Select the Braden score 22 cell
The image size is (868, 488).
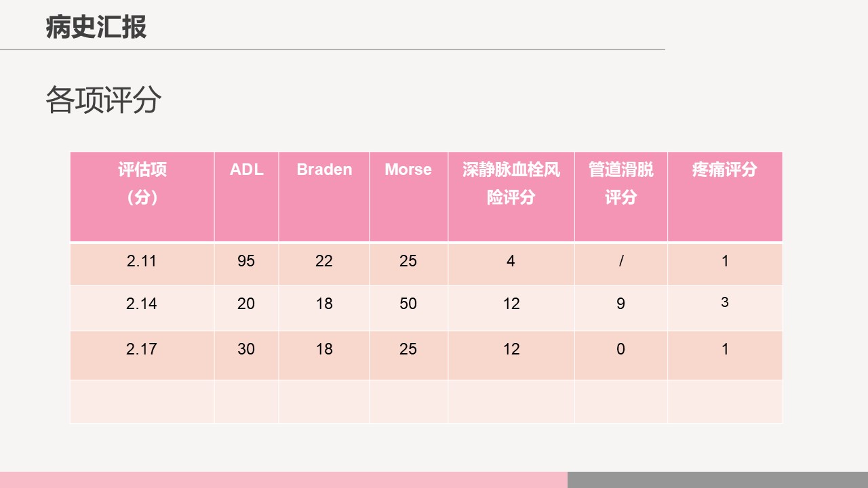click(x=324, y=261)
